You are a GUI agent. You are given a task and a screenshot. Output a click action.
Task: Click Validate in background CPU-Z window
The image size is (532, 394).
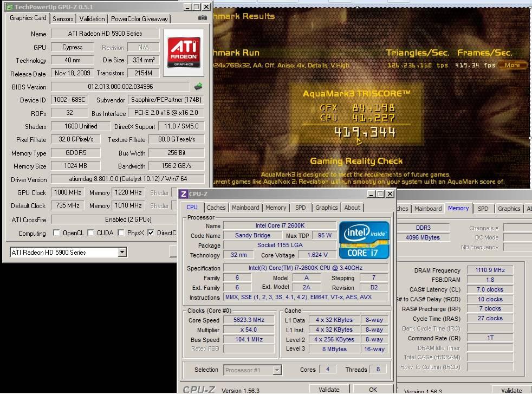pos(511,390)
